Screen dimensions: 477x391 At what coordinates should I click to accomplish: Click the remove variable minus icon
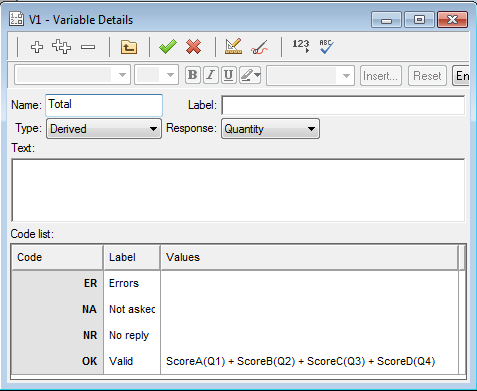88,47
